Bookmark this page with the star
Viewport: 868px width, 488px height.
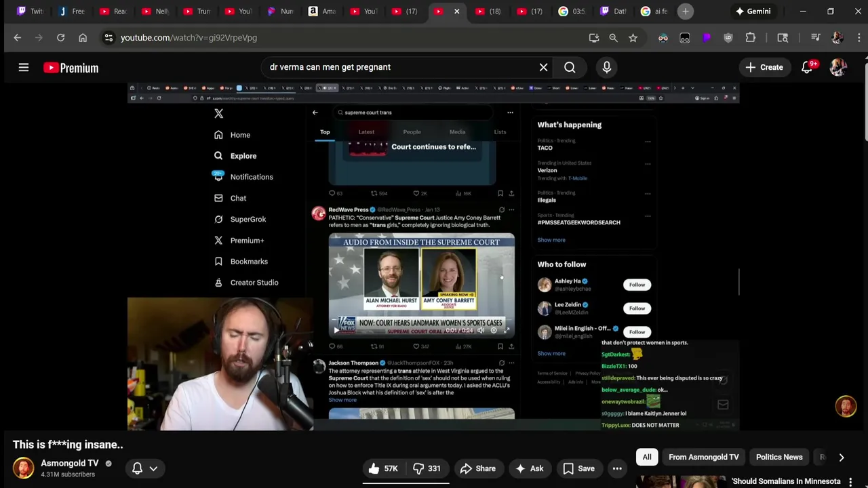point(633,38)
